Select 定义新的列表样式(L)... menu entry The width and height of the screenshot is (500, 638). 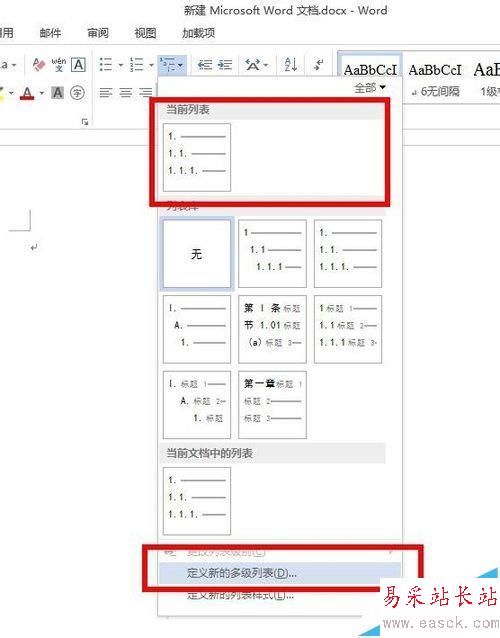(x=280, y=595)
